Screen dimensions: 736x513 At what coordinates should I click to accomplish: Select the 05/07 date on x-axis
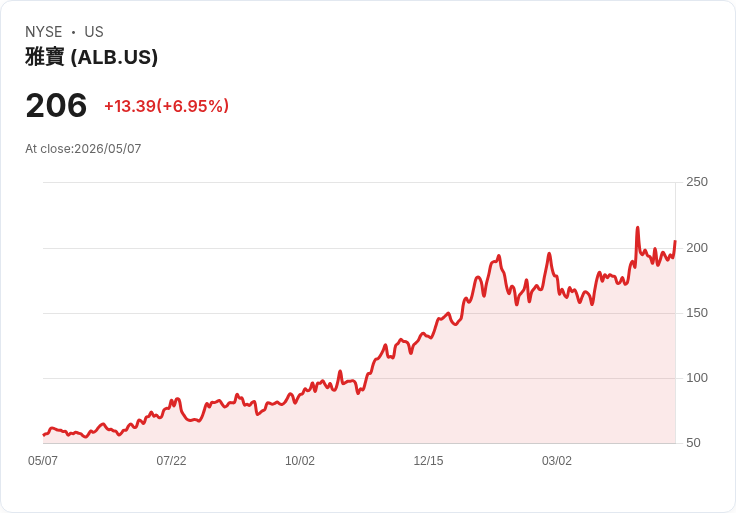point(43,460)
